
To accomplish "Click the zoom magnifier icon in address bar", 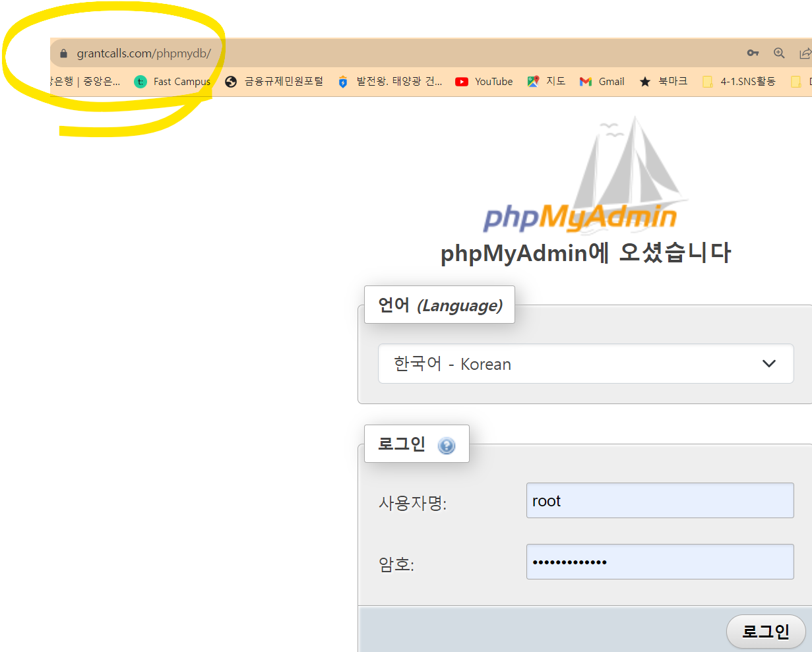I will tap(779, 53).
